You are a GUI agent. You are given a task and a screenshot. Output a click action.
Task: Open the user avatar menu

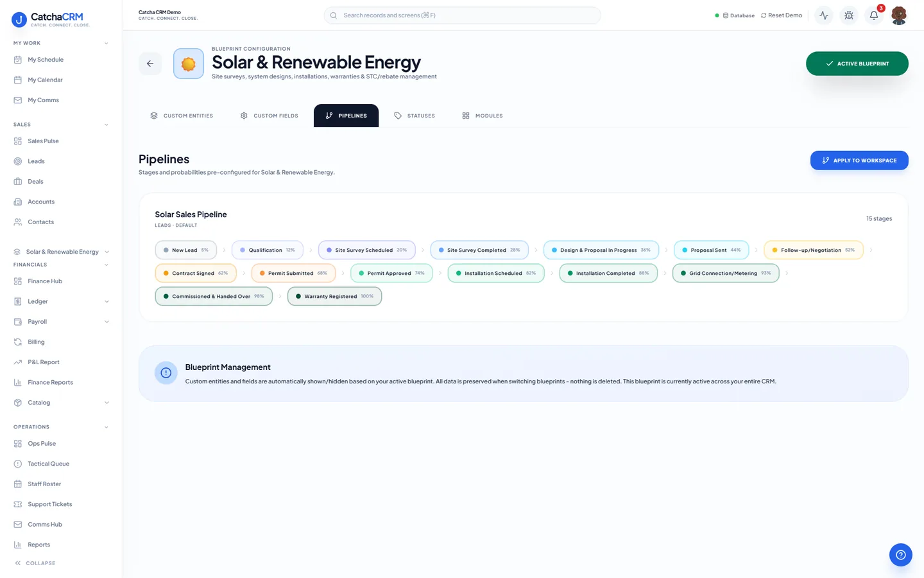pos(899,15)
